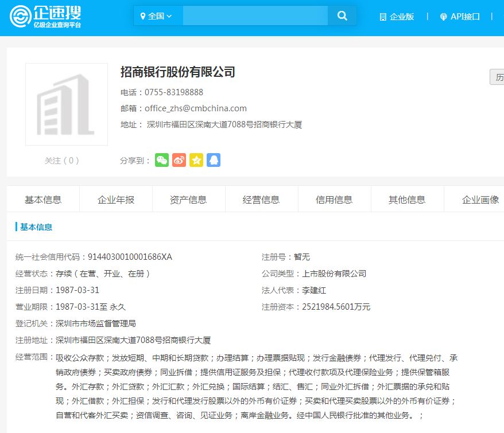
Task: Click the truncated 历 button on the right
Action: (498, 77)
